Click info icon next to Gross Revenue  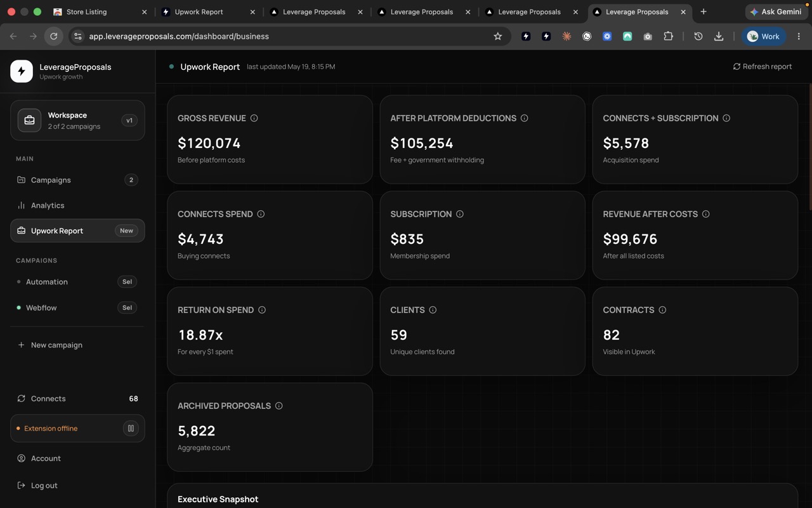pos(254,118)
